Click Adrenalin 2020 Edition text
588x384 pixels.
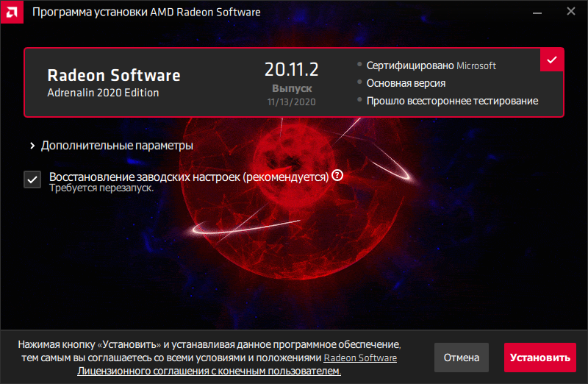[103, 93]
